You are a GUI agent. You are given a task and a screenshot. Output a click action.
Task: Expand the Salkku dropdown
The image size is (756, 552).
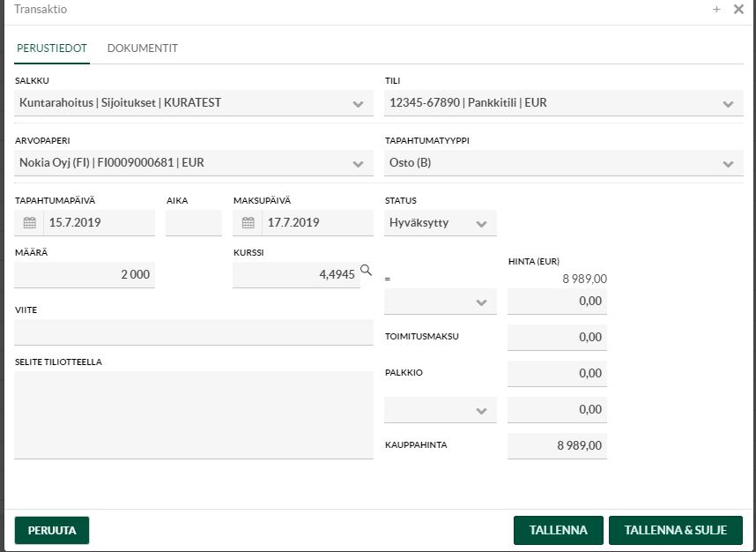(x=357, y=103)
